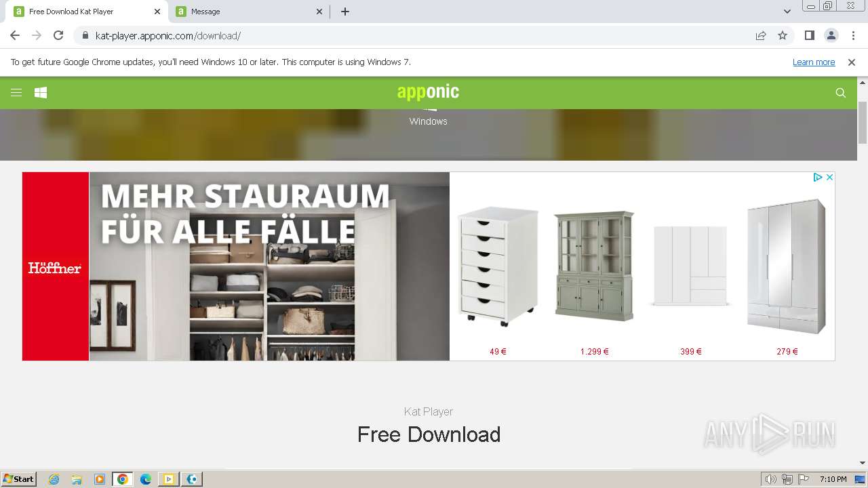
Task: Launch Internet Explorer from taskbar
Action: [54, 479]
